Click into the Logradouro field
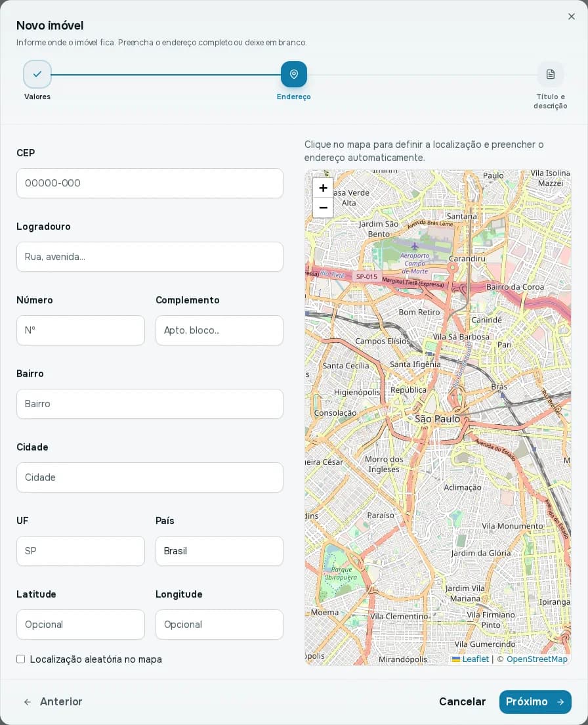This screenshot has width=588, height=725. [x=150, y=257]
